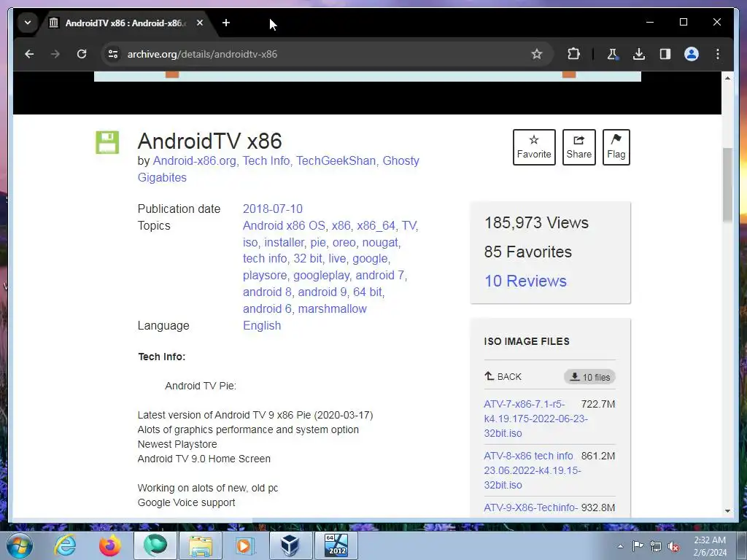Open the English language link
The image size is (747, 560).
[x=262, y=326]
